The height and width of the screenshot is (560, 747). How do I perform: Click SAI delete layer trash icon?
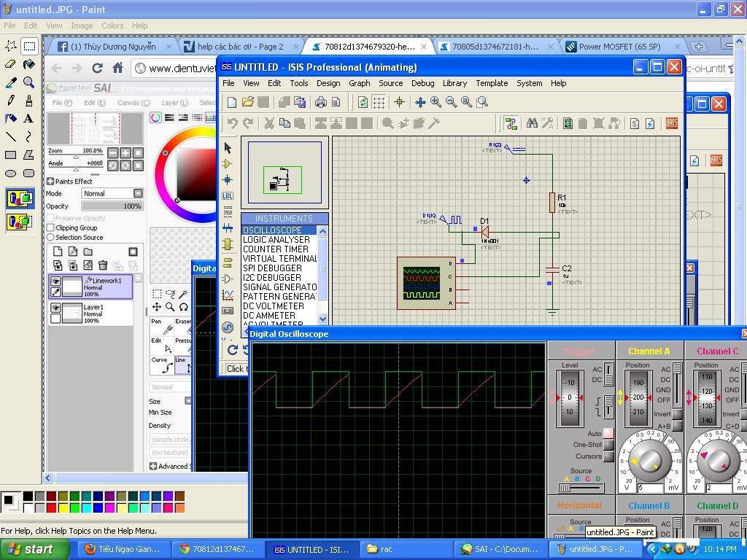(103, 265)
